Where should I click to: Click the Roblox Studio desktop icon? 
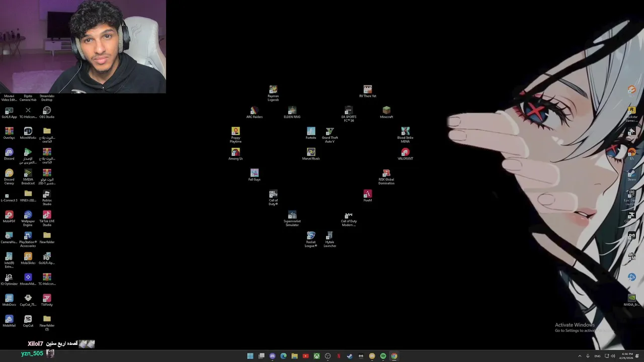tap(47, 198)
